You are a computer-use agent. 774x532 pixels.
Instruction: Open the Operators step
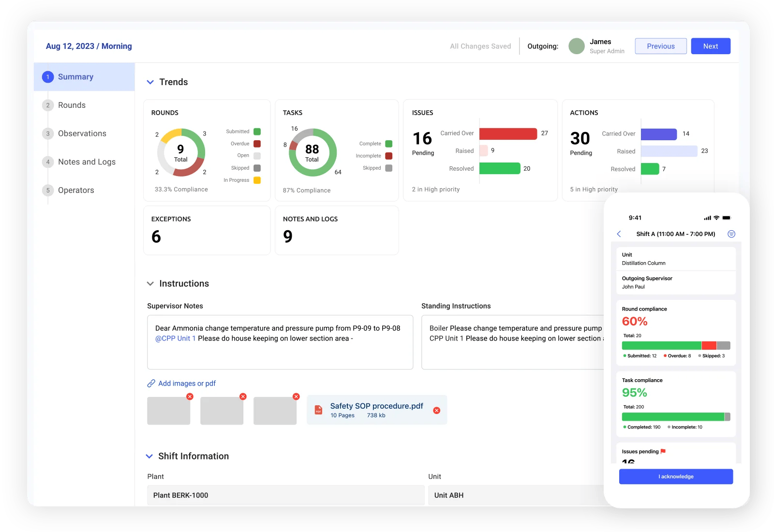pyautogui.click(x=76, y=190)
